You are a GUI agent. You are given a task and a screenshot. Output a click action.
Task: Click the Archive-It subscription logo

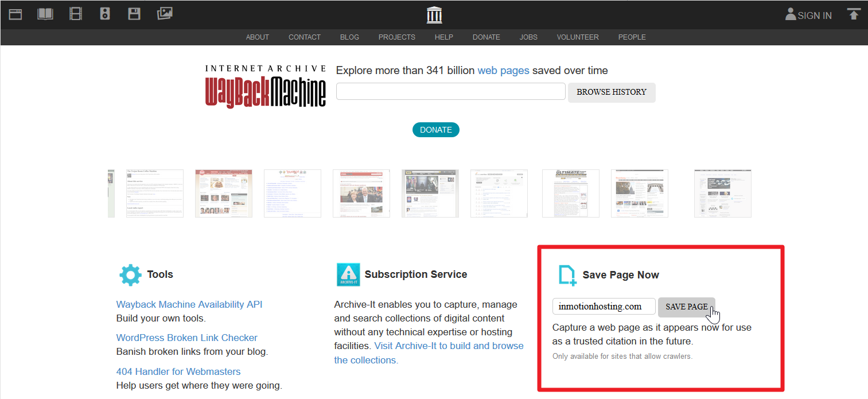point(348,274)
